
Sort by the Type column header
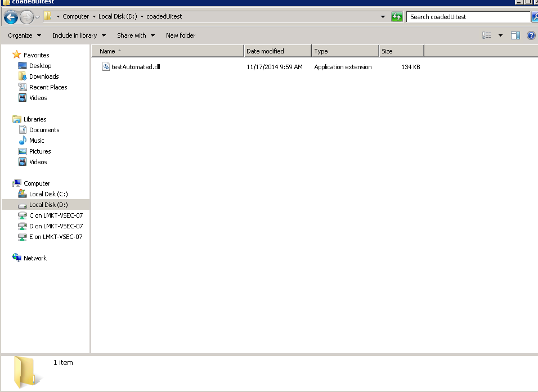pos(345,51)
